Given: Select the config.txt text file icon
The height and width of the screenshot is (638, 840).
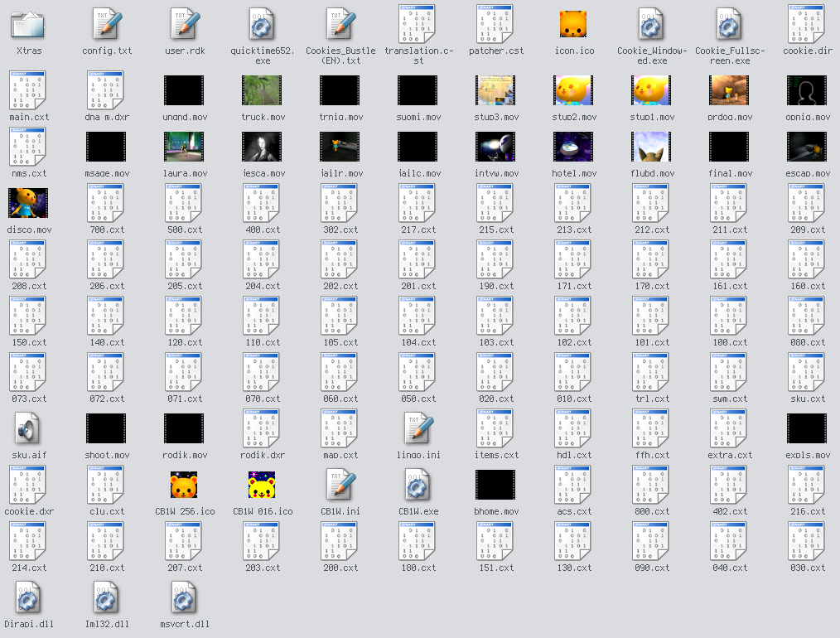Looking at the screenshot, I should tap(107, 25).
